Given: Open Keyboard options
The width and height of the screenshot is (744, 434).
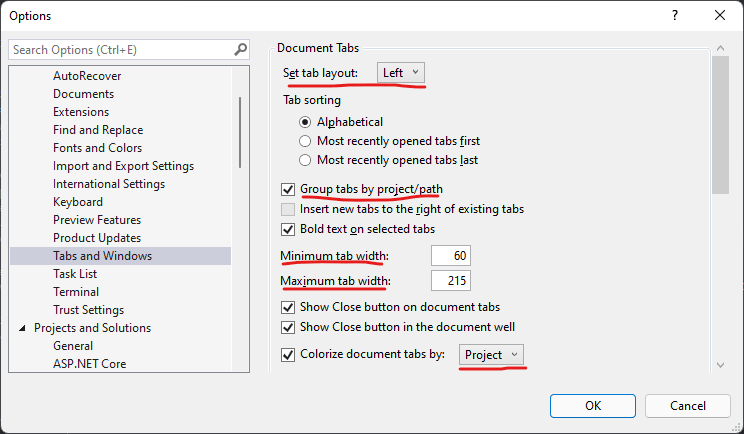Looking at the screenshot, I should pyautogui.click(x=78, y=202).
